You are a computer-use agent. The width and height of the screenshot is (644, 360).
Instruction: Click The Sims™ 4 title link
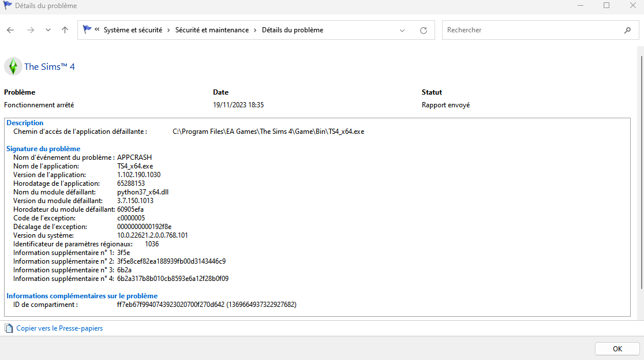pyautogui.click(x=49, y=66)
